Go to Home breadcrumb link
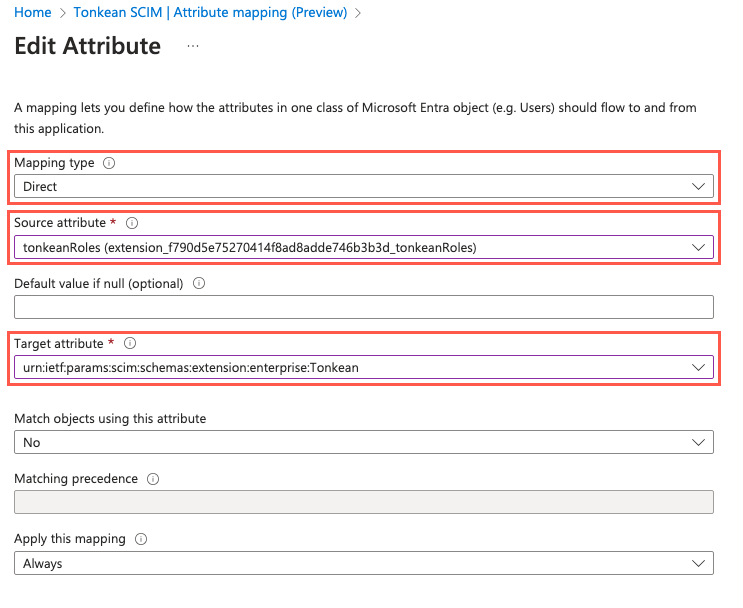 (x=34, y=13)
